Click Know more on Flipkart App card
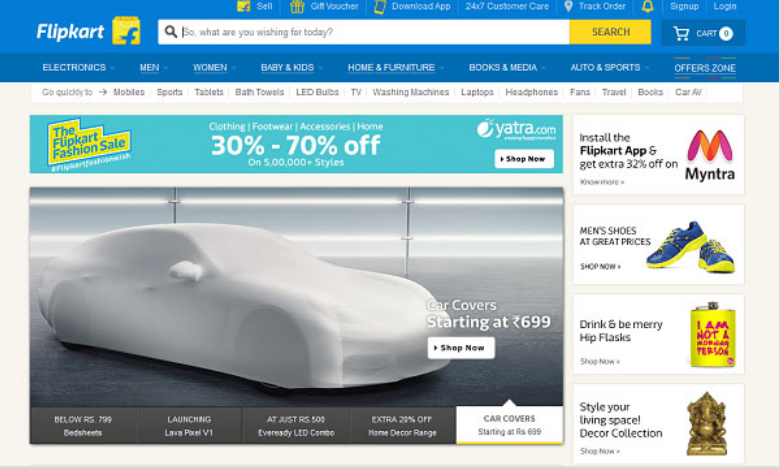Screen dimensions: 780x468 pyautogui.click(x=601, y=182)
